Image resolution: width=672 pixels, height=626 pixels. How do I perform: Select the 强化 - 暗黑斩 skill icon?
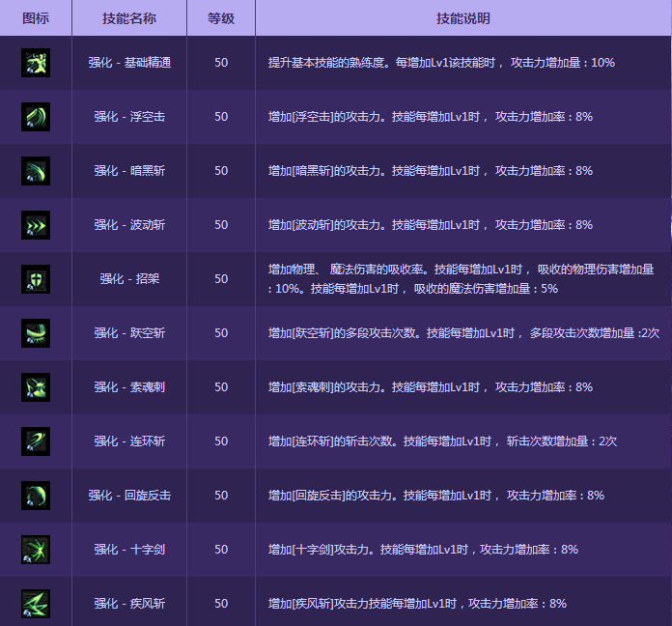tap(36, 171)
